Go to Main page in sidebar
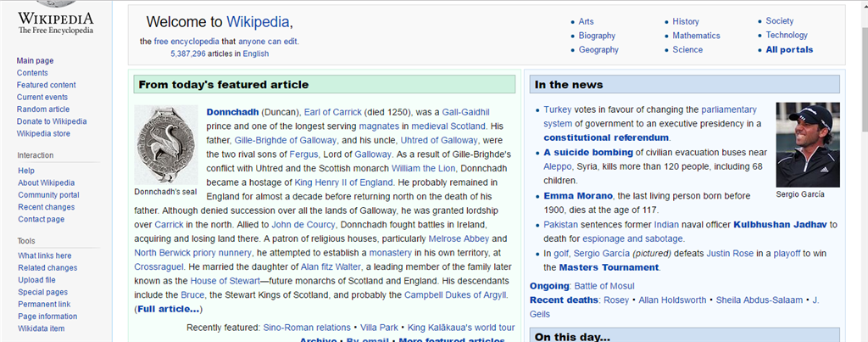The width and height of the screenshot is (868, 342). pos(35,61)
